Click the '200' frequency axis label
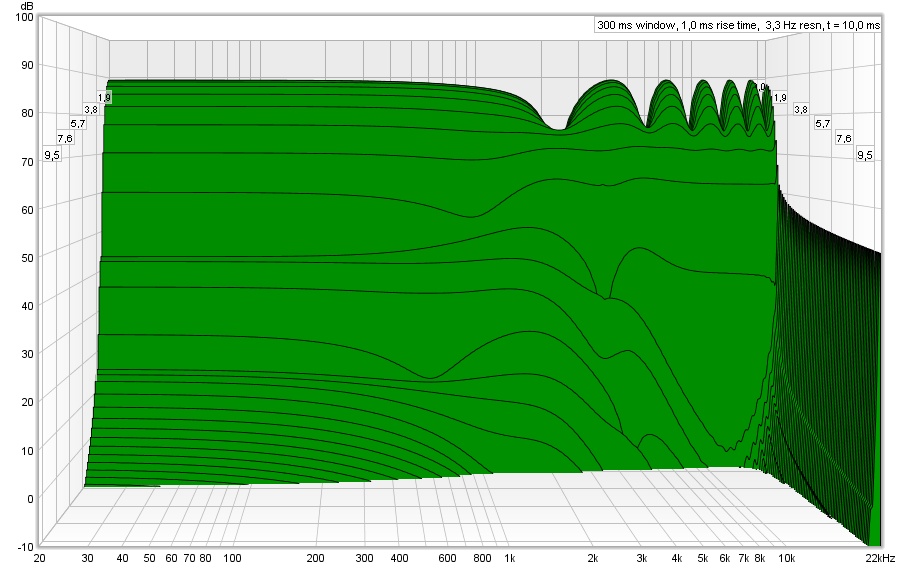The height and width of the screenshot is (568, 900). [315, 558]
